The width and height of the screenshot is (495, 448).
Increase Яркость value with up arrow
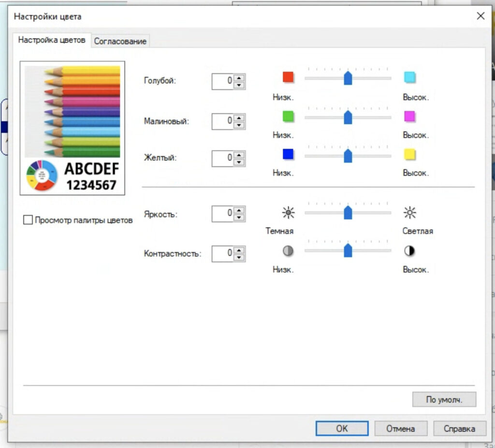[239, 210]
